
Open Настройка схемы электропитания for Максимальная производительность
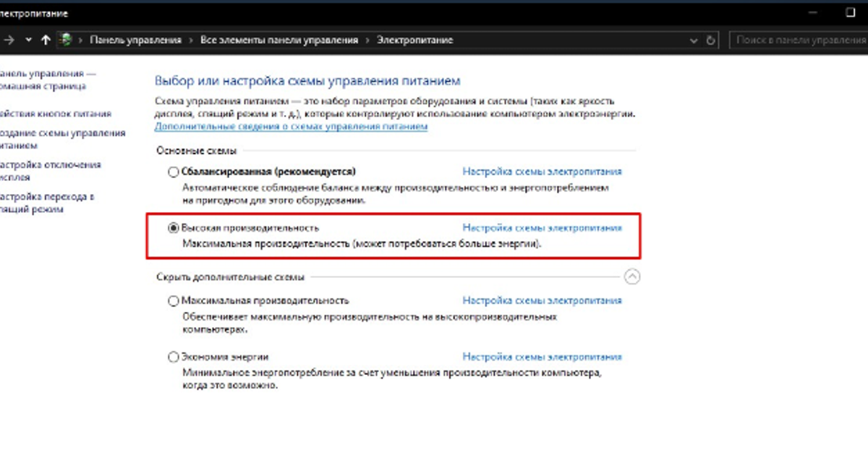[x=542, y=300]
